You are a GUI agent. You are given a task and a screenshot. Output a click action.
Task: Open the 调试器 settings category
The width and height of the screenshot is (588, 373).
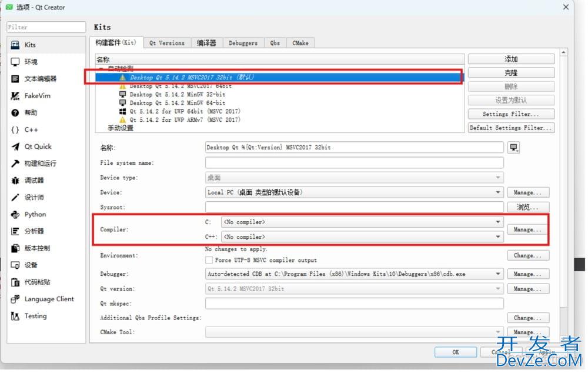46,181
